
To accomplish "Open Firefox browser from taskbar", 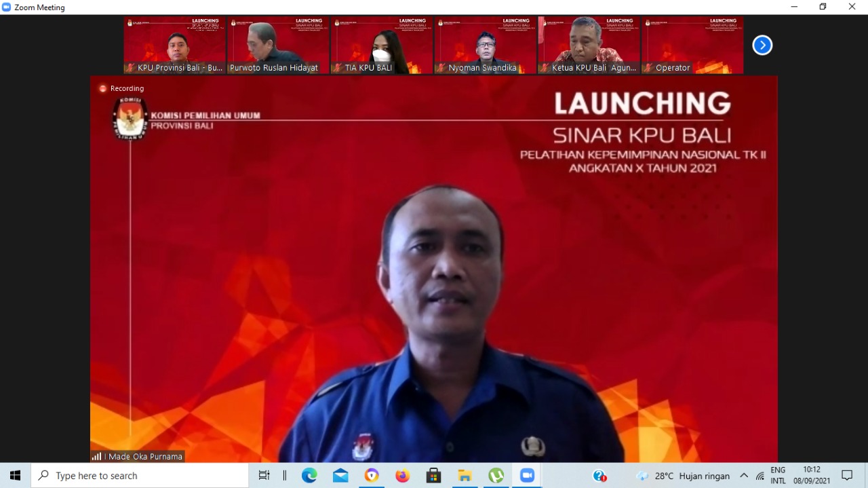I will pyautogui.click(x=403, y=476).
